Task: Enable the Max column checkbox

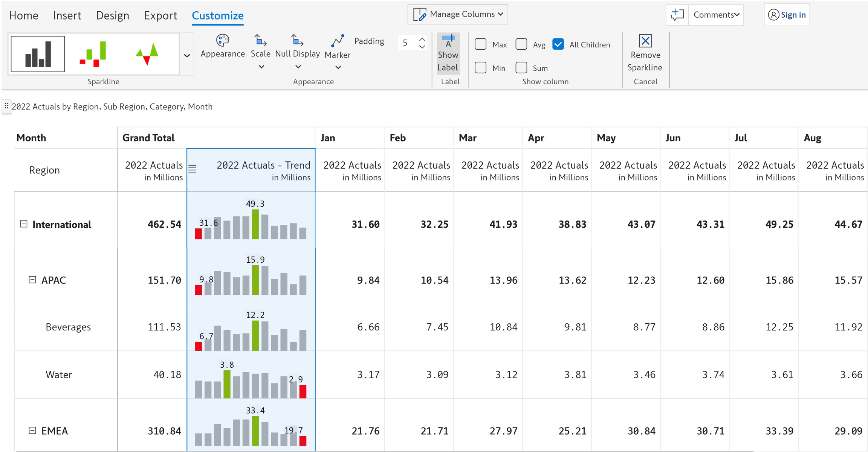Action: [481, 44]
